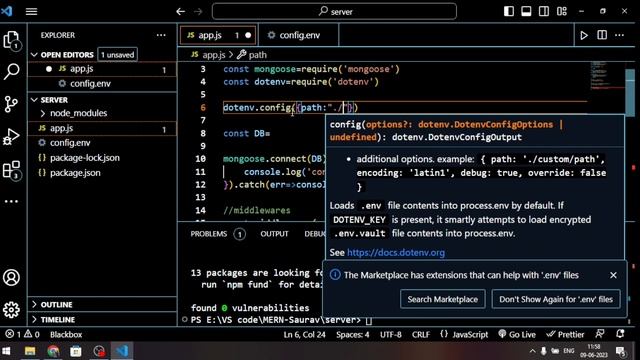
Task: Click Blackbox in the status bar
Action: click(66, 334)
